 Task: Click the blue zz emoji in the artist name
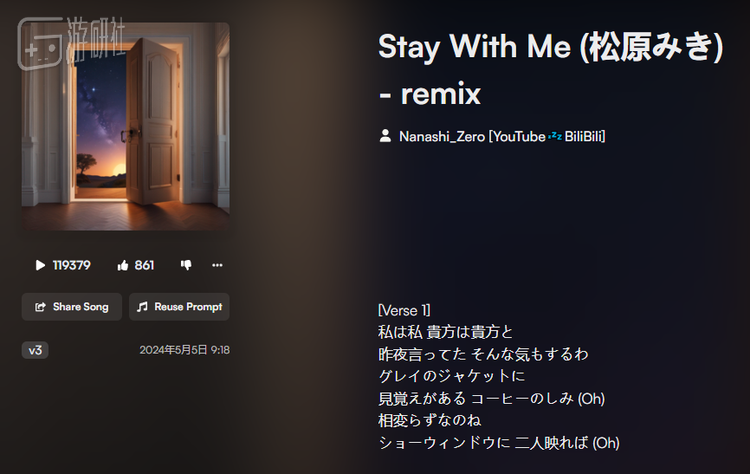pos(555,136)
